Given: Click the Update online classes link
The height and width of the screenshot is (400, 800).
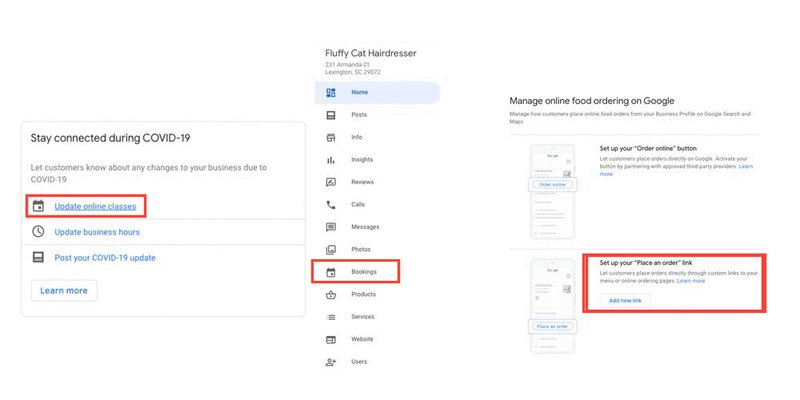Looking at the screenshot, I should (x=95, y=207).
